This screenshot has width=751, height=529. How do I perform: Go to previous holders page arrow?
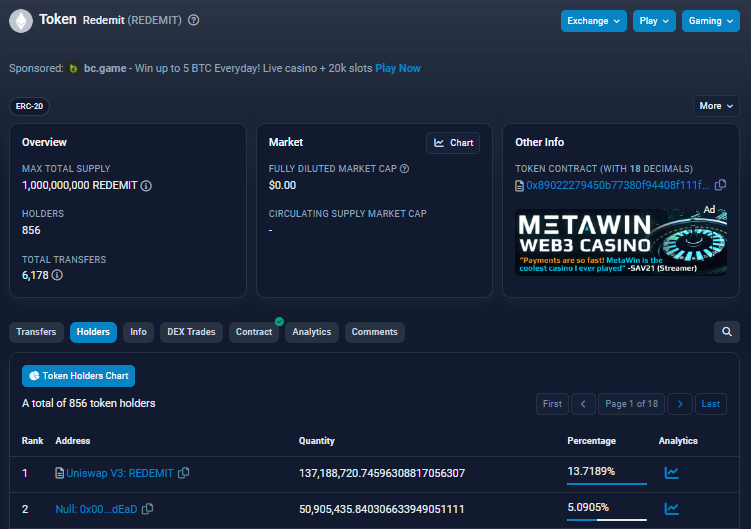point(583,404)
